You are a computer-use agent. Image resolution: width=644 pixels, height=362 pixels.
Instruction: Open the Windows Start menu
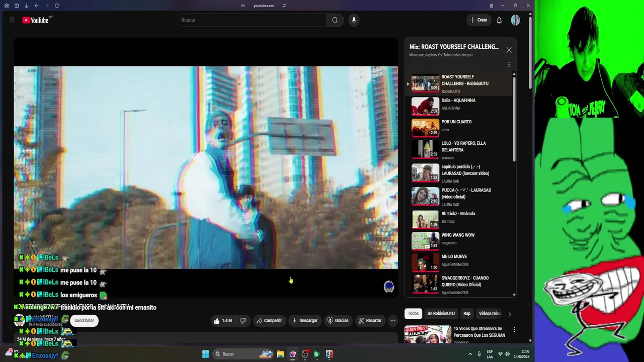coord(205,354)
